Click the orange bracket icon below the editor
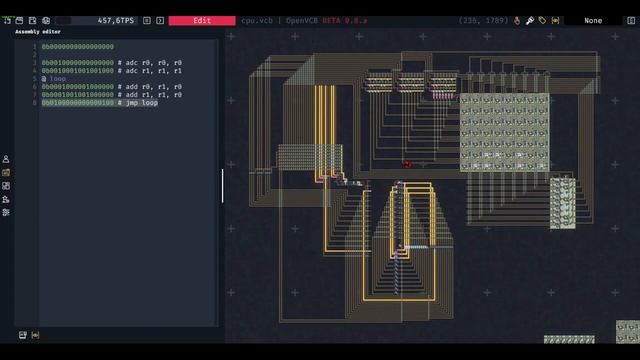Viewport: 640px width, 360px height. (x=36, y=335)
